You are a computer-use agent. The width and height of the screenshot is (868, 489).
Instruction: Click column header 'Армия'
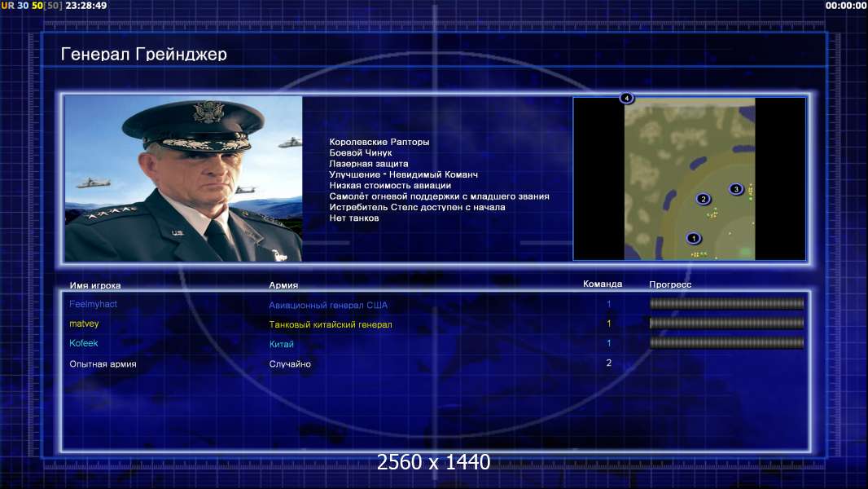pos(283,285)
